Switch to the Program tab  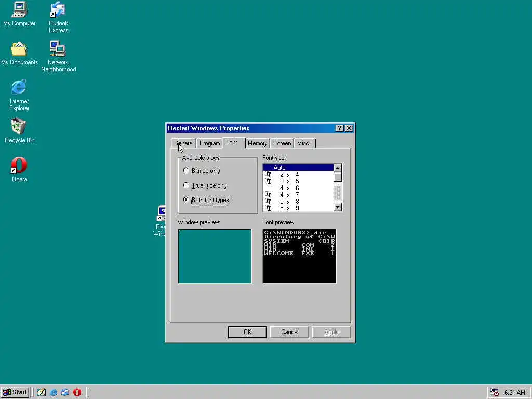coord(210,143)
